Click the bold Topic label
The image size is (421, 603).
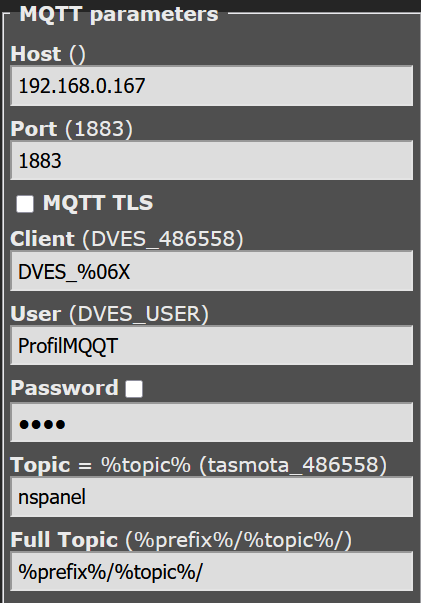40,465
